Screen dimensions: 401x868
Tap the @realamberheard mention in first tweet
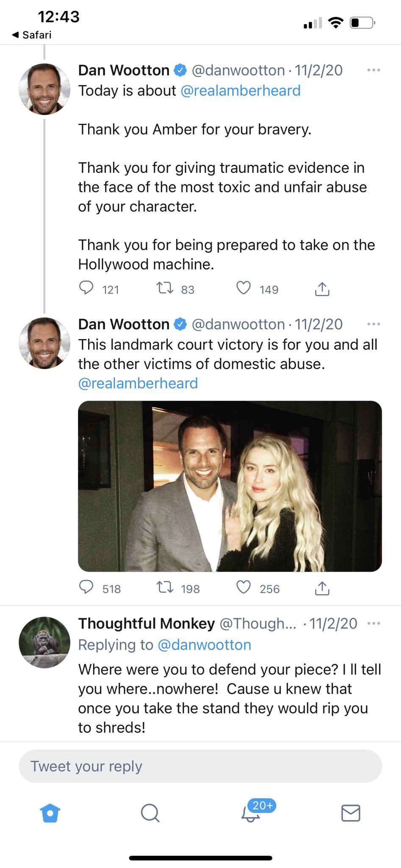click(x=241, y=91)
